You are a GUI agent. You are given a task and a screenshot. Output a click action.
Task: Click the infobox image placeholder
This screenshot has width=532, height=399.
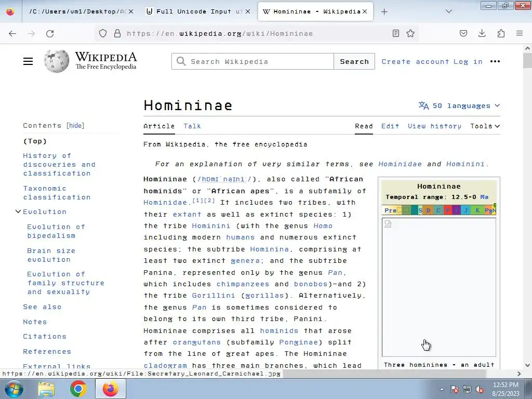(438, 287)
